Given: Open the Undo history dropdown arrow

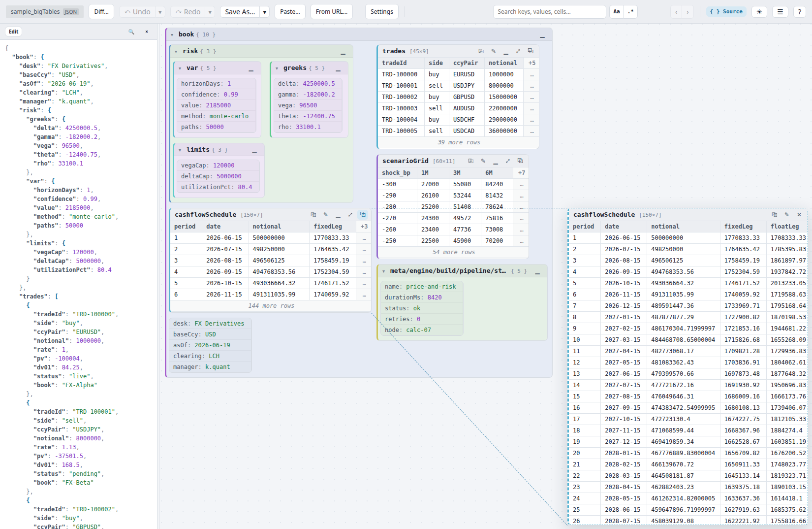Looking at the screenshot, I should pos(160,12).
